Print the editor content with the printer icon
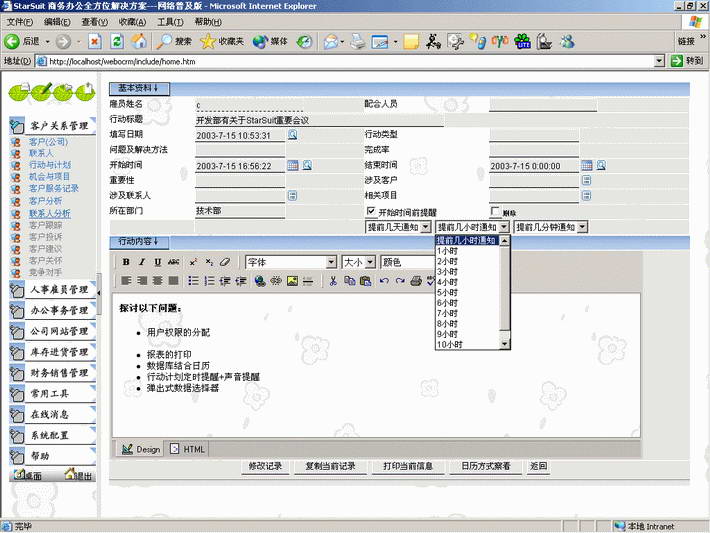710x533 pixels. coord(416,281)
